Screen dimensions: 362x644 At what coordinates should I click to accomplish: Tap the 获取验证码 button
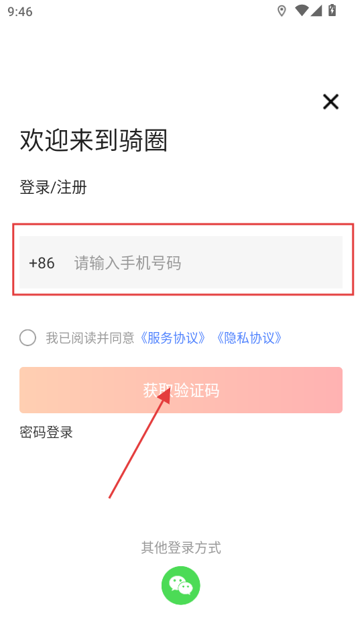click(x=181, y=390)
